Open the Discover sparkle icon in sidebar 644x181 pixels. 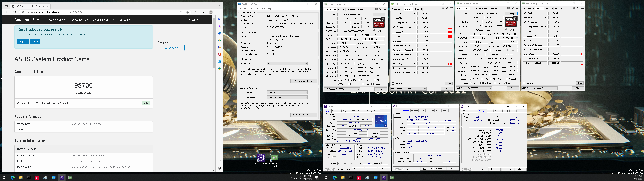click(219, 26)
